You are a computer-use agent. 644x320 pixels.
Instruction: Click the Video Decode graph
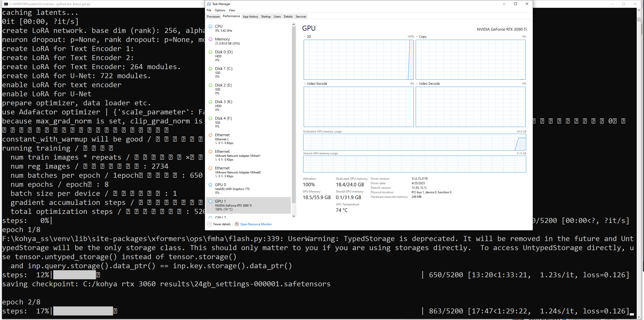tap(470, 107)
